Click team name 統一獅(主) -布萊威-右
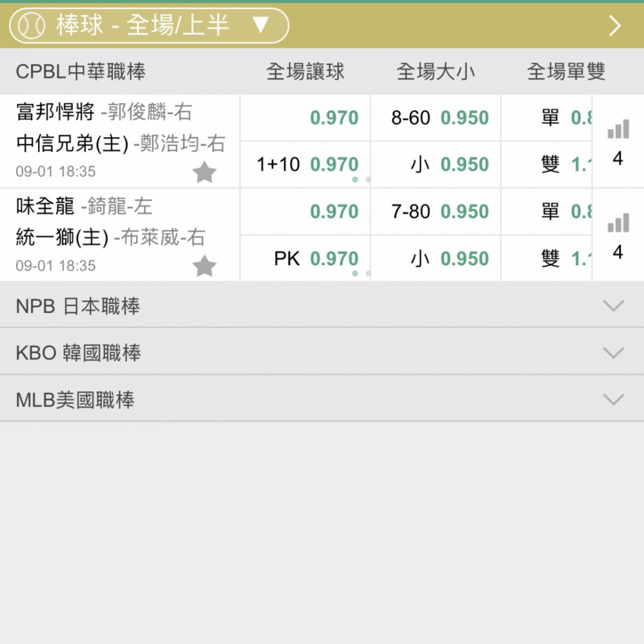This screenshot has width=644, height=644. pos(111,238)
